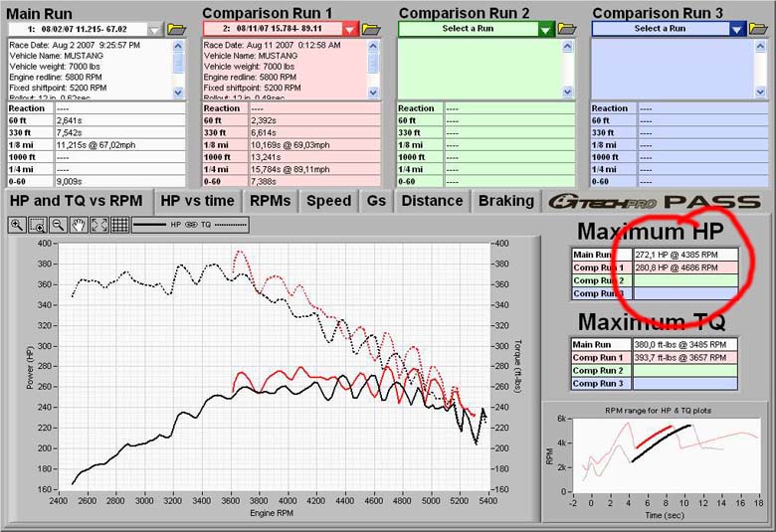The width and height of the screenshot is (776, 532).
Task: Switch to the HP vs time tab
Action: tap(197, 201)
